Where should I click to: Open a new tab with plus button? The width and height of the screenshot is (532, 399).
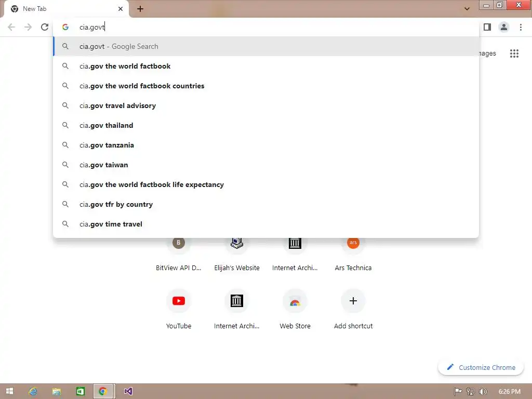pos(140,9)
